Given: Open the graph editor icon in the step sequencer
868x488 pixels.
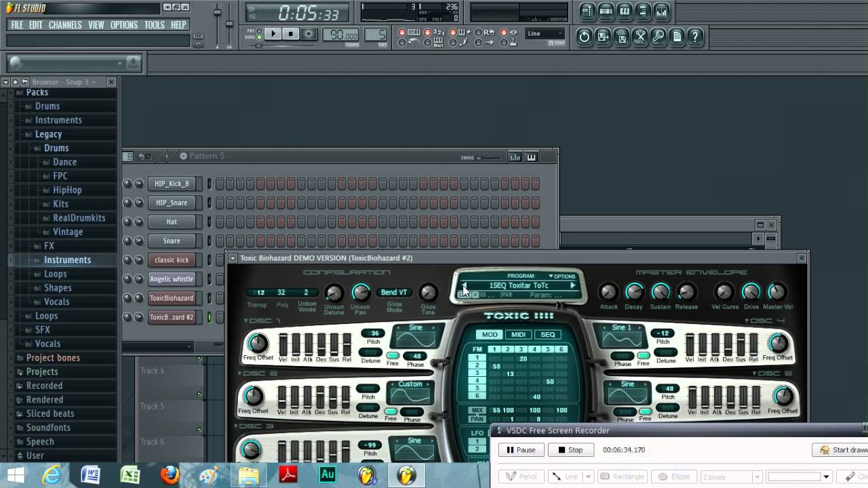Looking at the screenshot, I should pyautogui.click(x=515, y=157).
